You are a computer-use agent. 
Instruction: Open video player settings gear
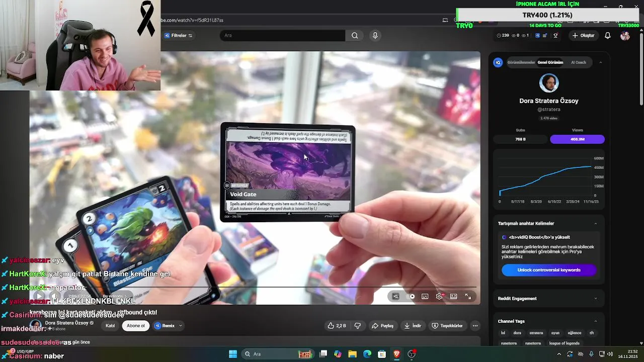point(439,297)
